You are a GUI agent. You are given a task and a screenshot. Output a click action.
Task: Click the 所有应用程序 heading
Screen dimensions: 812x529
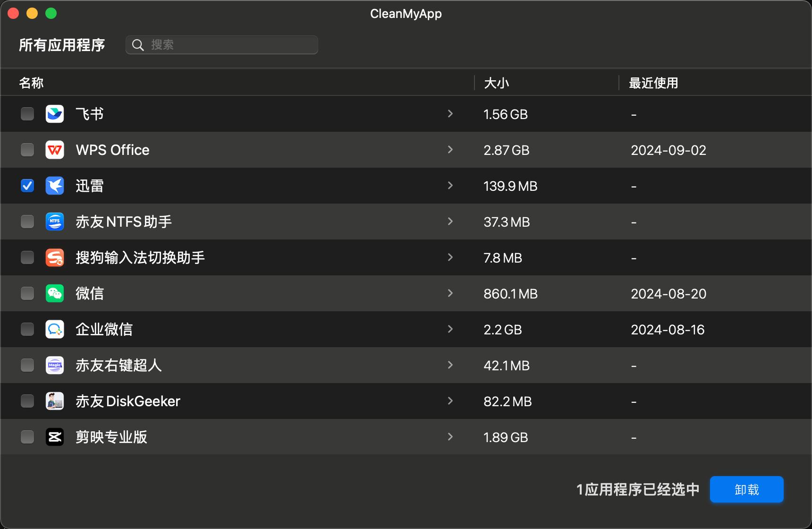click(x=62, y=45)
